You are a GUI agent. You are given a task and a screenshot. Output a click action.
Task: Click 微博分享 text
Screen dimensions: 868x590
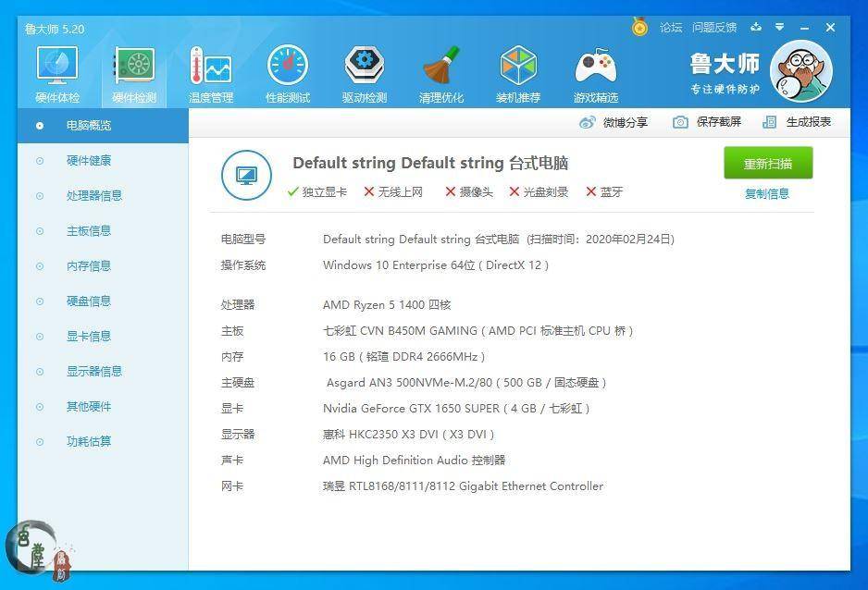tap(626, 122)
